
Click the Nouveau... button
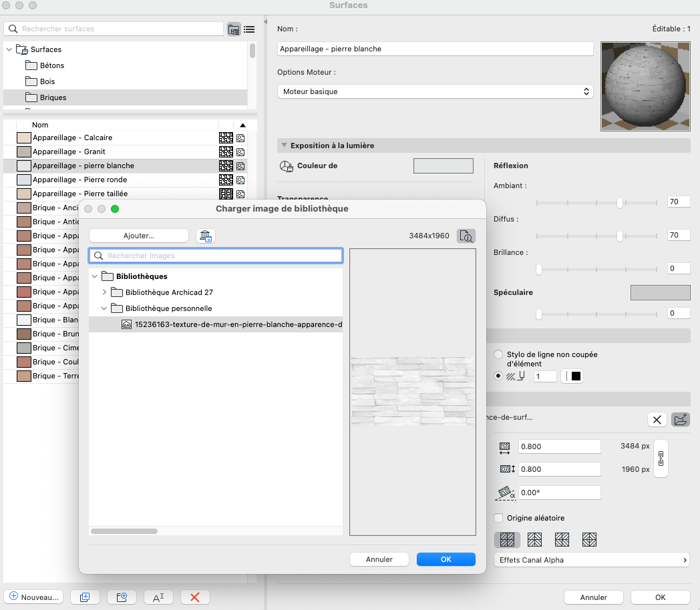pos(34,597)
